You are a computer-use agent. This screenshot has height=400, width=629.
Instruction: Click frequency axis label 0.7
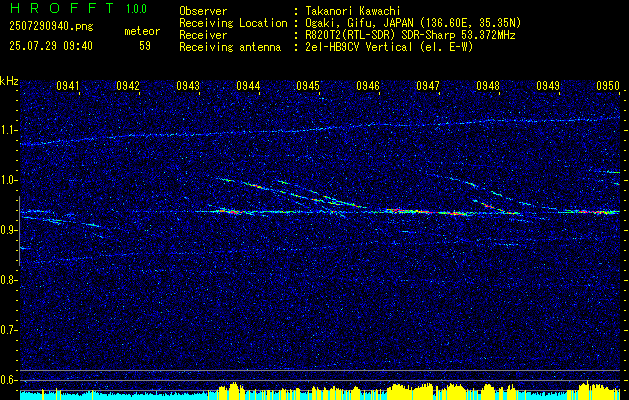(x=8, y=330)
